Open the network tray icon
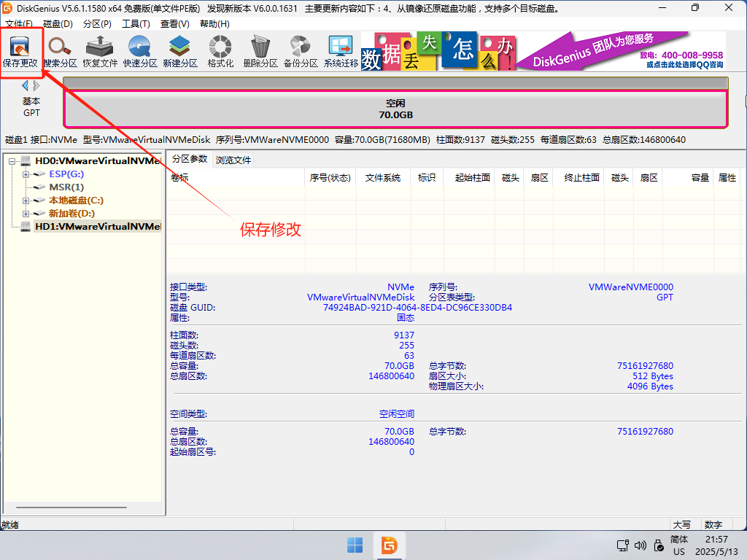This screenshot has height=560, width=747. pyautogui.click(x=622, y=545)
